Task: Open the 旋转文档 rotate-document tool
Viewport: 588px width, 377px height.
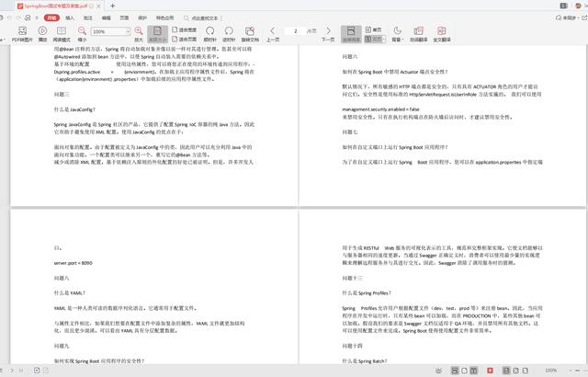Action: (250, 34)
